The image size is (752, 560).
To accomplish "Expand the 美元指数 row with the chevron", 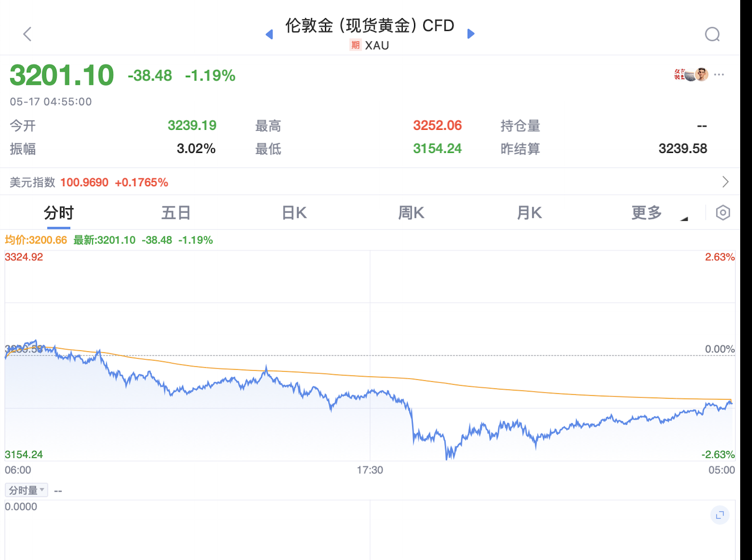I will tap(725, 182).
